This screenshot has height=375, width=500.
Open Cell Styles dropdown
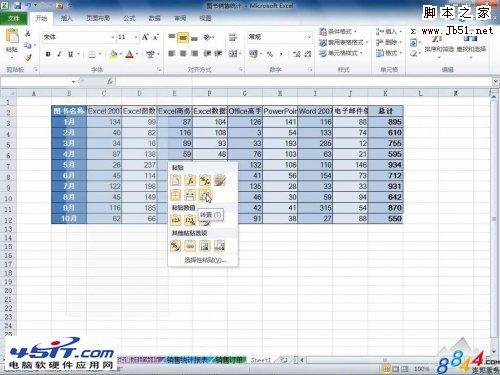pyautogui.click(x=341, y=53)
